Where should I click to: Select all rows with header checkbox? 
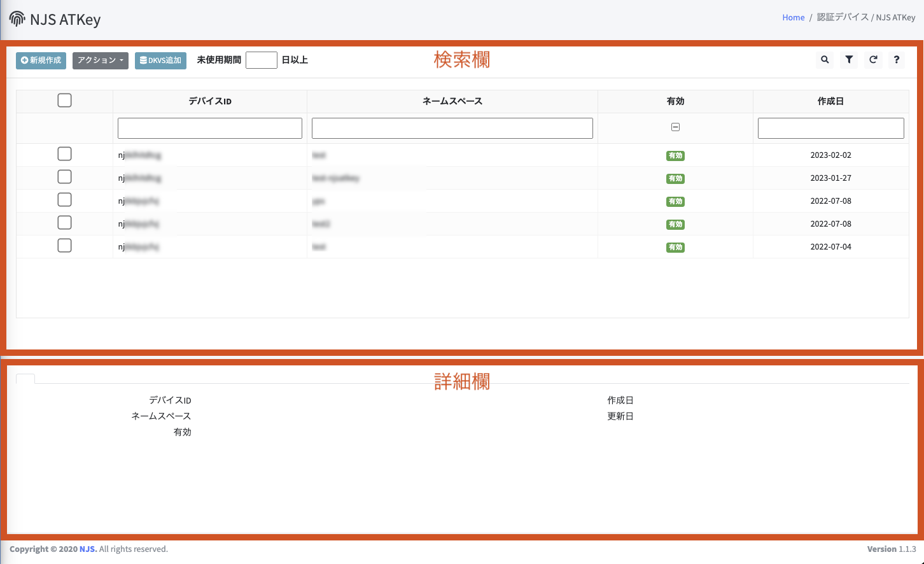pos(64,101)
